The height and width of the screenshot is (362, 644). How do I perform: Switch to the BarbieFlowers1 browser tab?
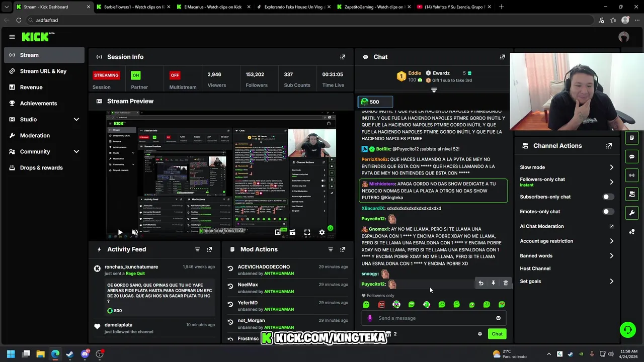point(133,7)
